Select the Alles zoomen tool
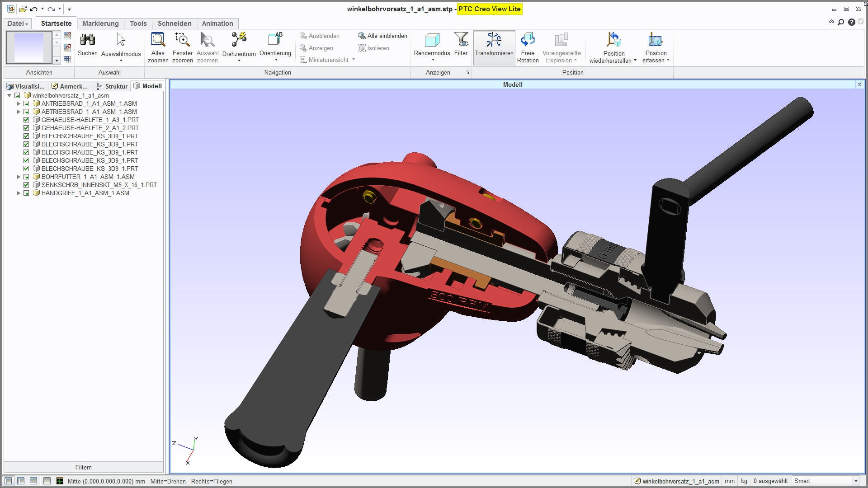This screenshot has width=868, height=488. click(158, 40)
